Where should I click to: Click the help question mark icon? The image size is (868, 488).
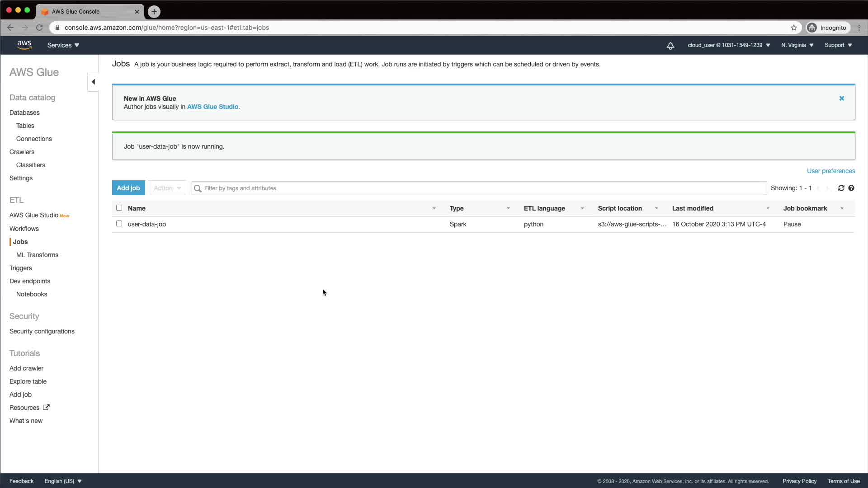coord(851,188)
